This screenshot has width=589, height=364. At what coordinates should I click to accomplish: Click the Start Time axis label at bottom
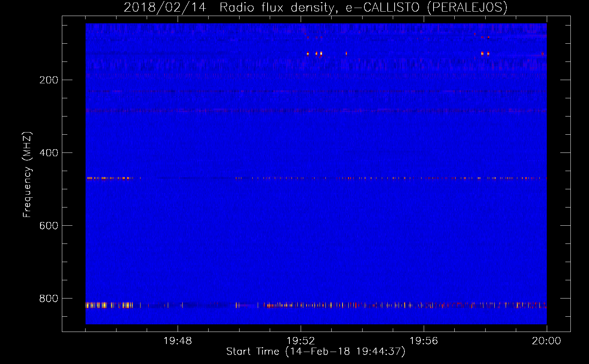[316, 352]
